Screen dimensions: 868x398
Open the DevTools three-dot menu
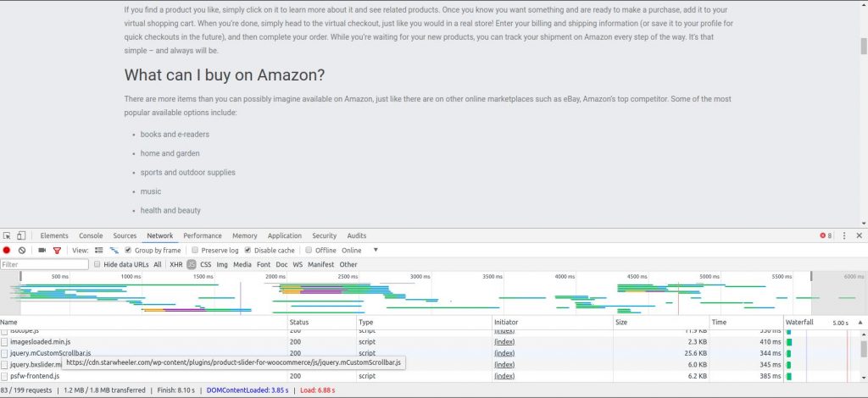click(x=844, y=235)
